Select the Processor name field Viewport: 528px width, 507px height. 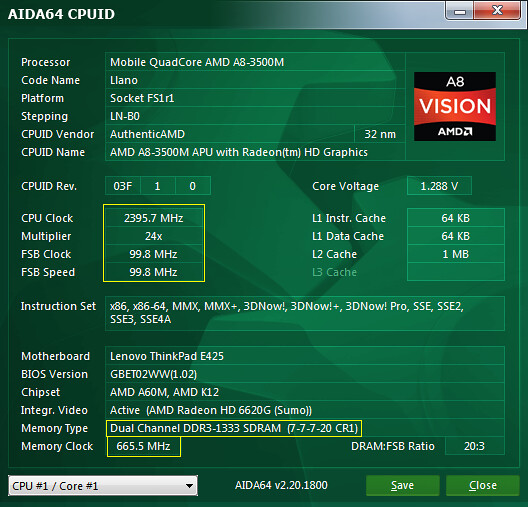point(255,62)
